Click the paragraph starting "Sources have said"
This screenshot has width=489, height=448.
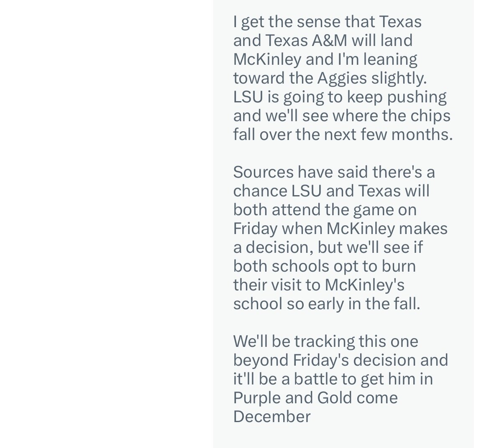coord(340,238)
